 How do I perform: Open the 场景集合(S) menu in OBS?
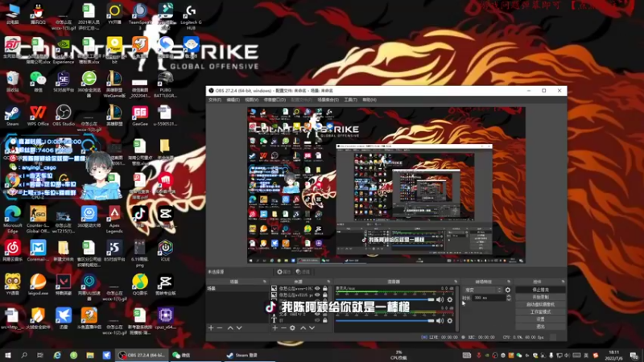point(328,100)
